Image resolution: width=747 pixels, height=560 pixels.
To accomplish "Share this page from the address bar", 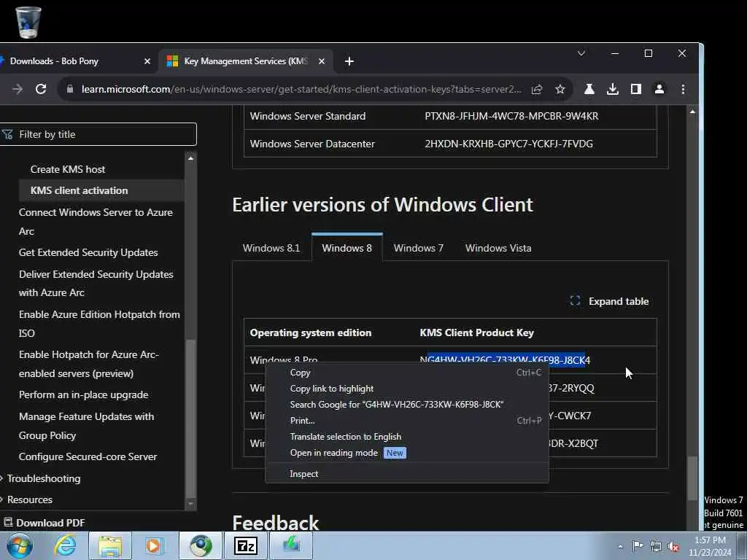I will coord(537,89).
